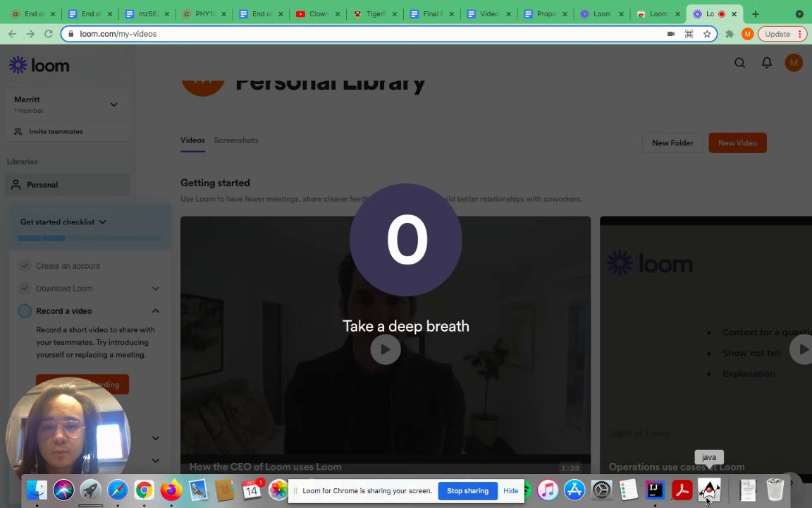The height and width of the screenshot is (508, 812).
Task: Open Launchpad rocket icon in the dock
Action: coord(91,490)
